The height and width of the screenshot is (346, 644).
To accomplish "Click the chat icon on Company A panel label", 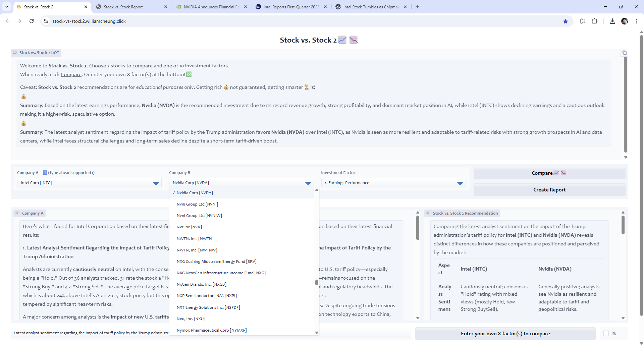I will coord(17,213).
